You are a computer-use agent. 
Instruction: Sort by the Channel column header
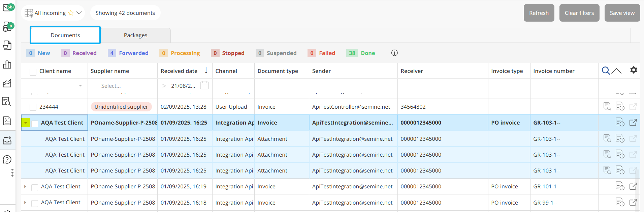click(x=226, y=71)
